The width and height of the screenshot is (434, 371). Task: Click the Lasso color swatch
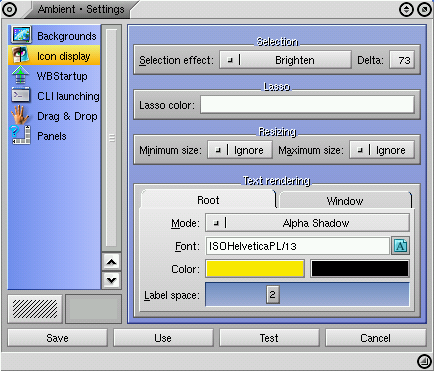307,105
